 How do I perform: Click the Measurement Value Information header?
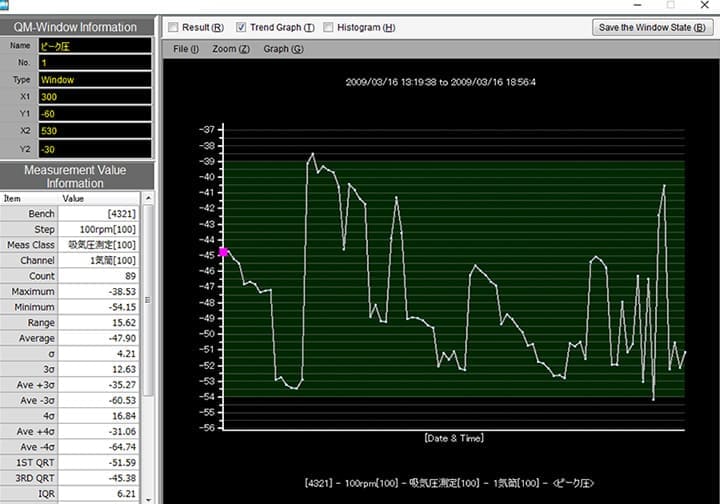point(76,177)
